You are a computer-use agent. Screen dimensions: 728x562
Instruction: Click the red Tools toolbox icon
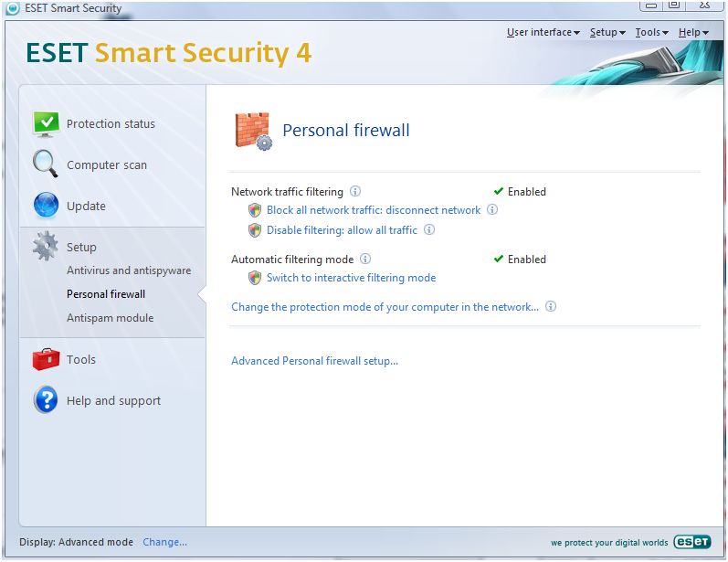[x=46, y=359]
